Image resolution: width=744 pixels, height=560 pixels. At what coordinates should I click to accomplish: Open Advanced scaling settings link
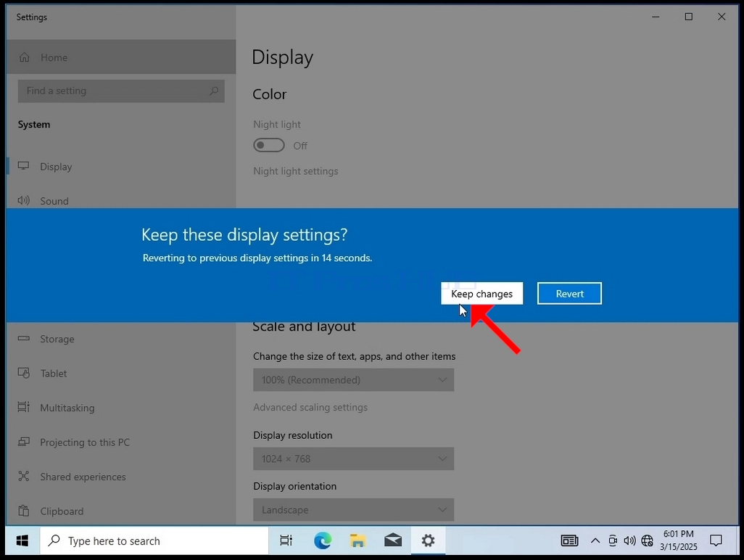(x=310, y=407)
